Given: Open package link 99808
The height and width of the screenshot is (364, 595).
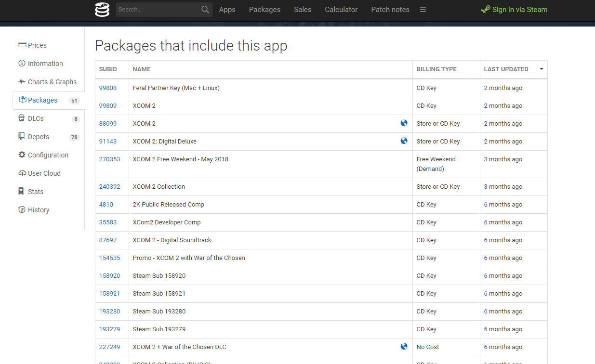Looking at the screenshot, I should (x=108, y=88).
